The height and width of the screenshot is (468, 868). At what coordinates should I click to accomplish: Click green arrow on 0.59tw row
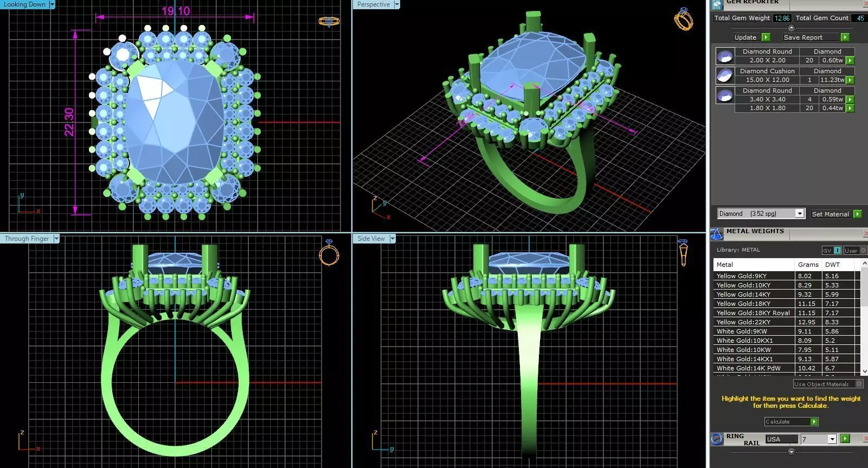(x=850, y=100)
